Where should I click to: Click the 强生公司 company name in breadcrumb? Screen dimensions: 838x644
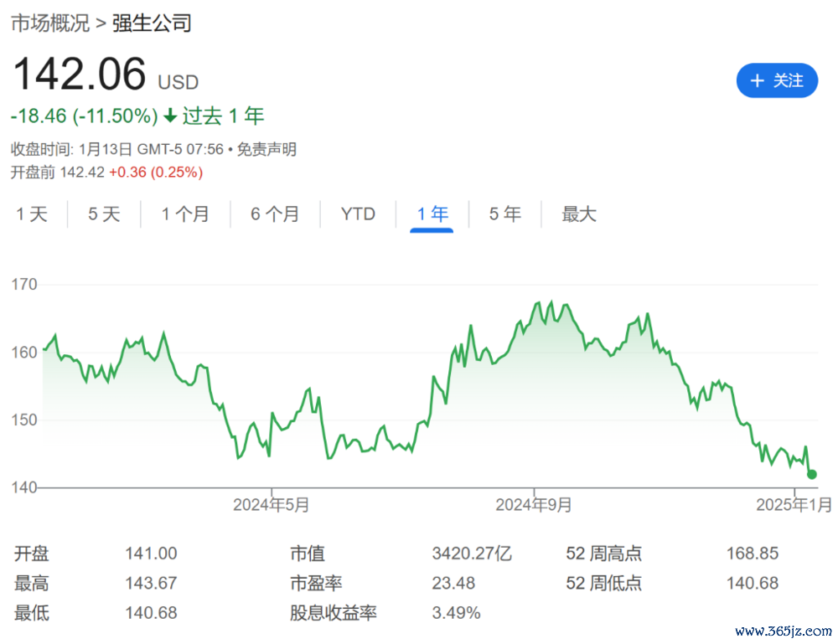[x=152, y=23]
